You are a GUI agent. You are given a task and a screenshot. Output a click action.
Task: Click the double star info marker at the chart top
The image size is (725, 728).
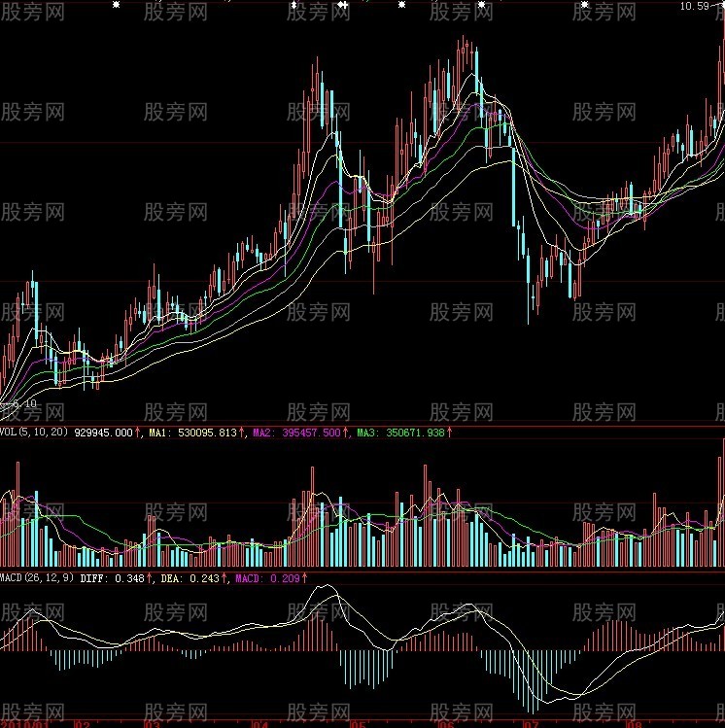342,5
